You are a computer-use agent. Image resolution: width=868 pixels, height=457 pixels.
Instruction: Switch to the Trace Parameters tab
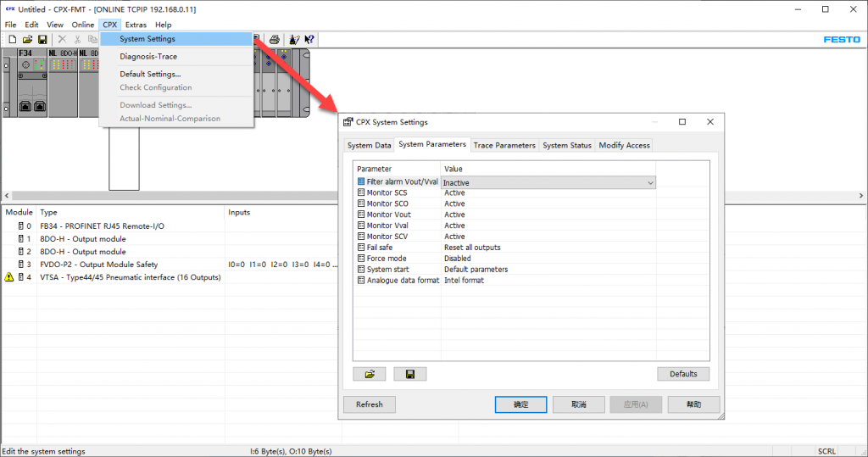[504, 145]
